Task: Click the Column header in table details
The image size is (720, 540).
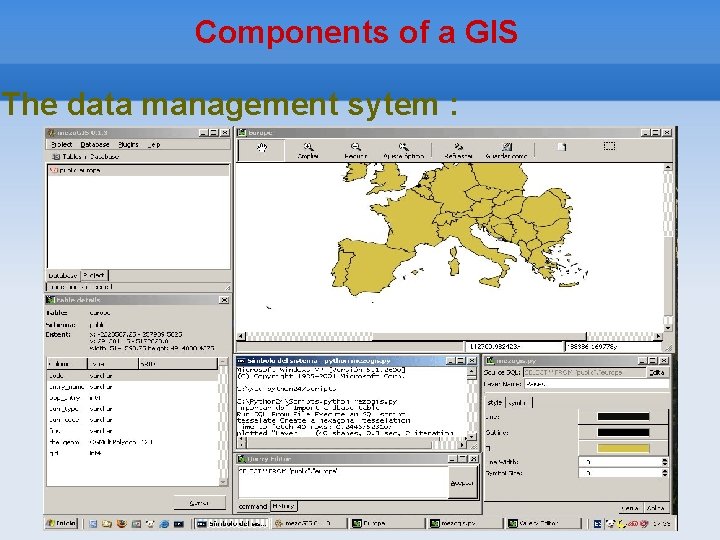Action: [67, 364]
